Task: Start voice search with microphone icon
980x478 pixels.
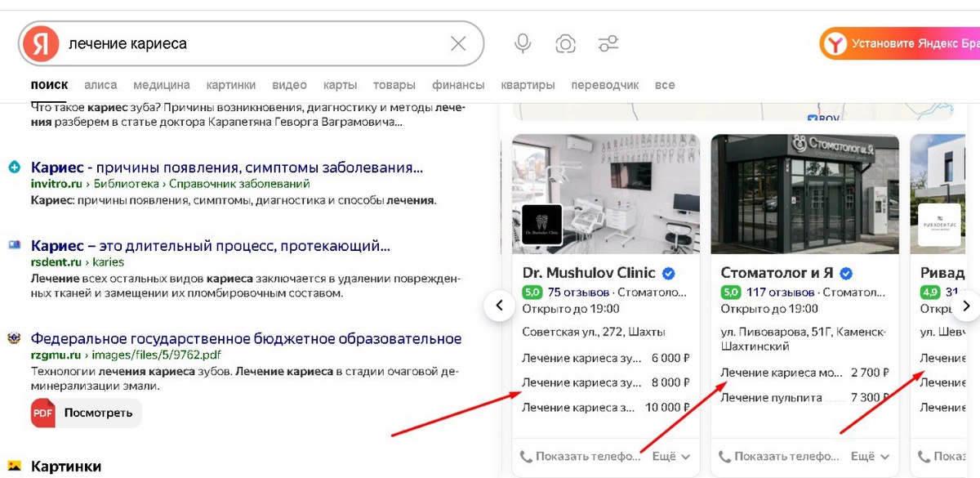Action: pos(523,44)
